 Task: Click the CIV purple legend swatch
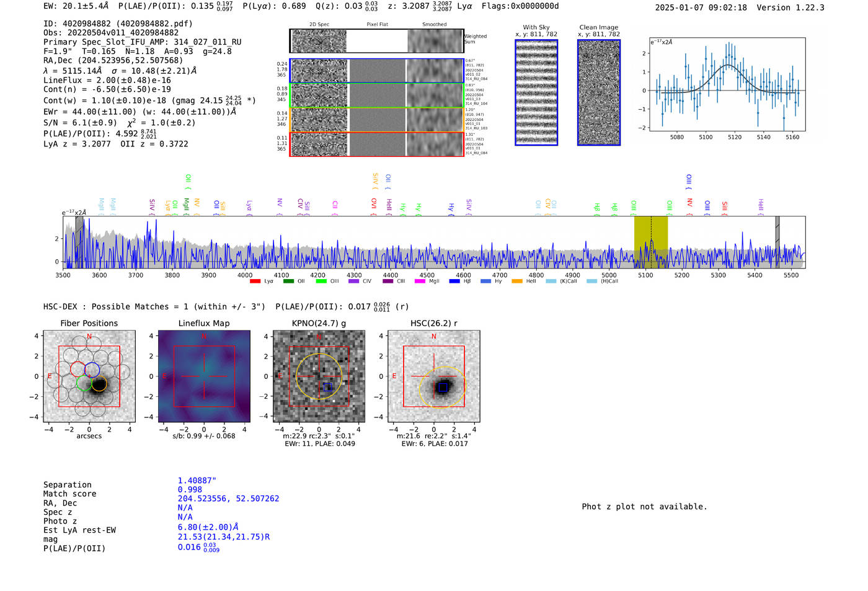pyautogui.click(x=353, y=282)
